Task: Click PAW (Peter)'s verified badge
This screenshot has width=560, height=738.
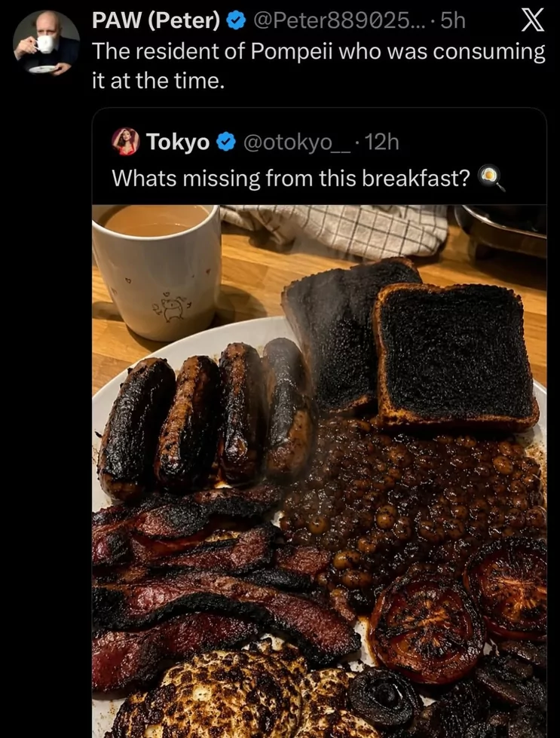Action: pyautogui.click(x=236, y=20)
